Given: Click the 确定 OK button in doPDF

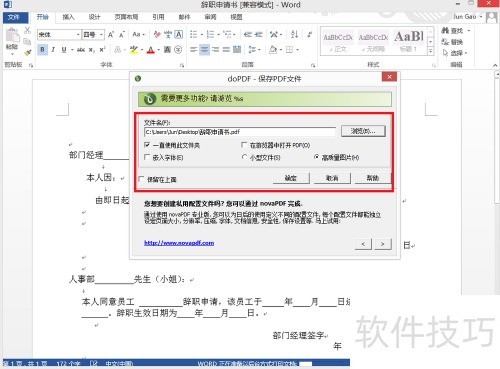Looking at the screenshot, I should pyautogui.click(x=291, y=178).
